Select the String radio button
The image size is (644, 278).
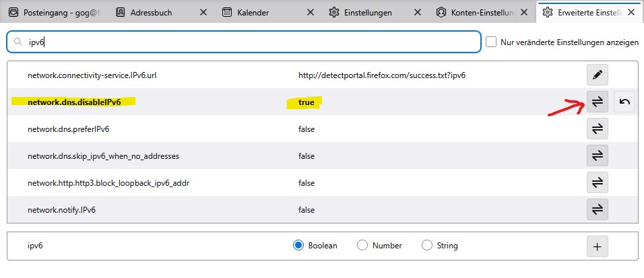[x=426, y=246]
